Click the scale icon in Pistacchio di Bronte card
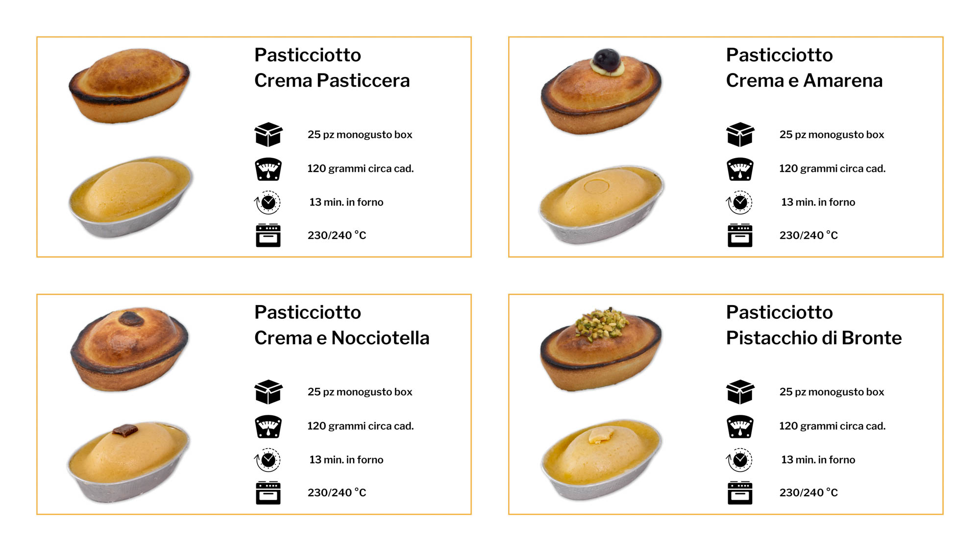 (x=740, y=426)
